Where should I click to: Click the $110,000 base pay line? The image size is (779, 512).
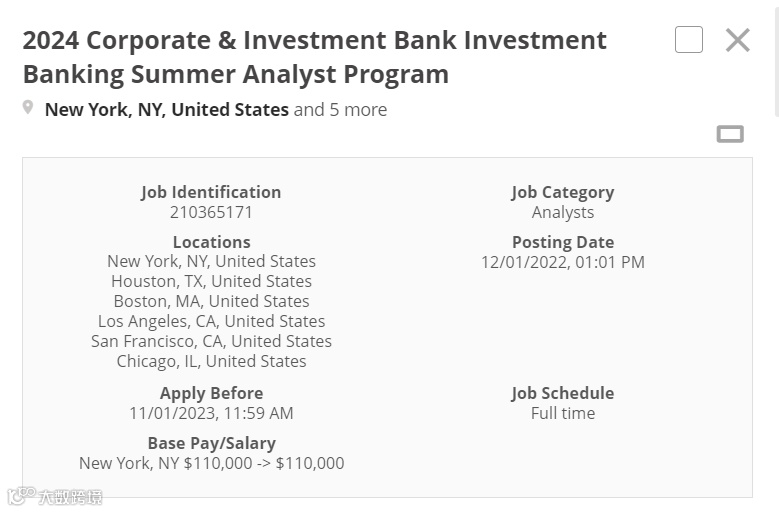pos(211,463)
